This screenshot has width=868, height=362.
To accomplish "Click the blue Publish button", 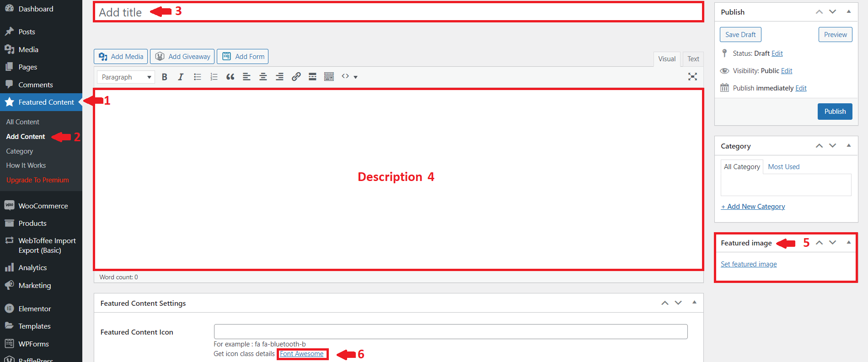I will point(835,112).
